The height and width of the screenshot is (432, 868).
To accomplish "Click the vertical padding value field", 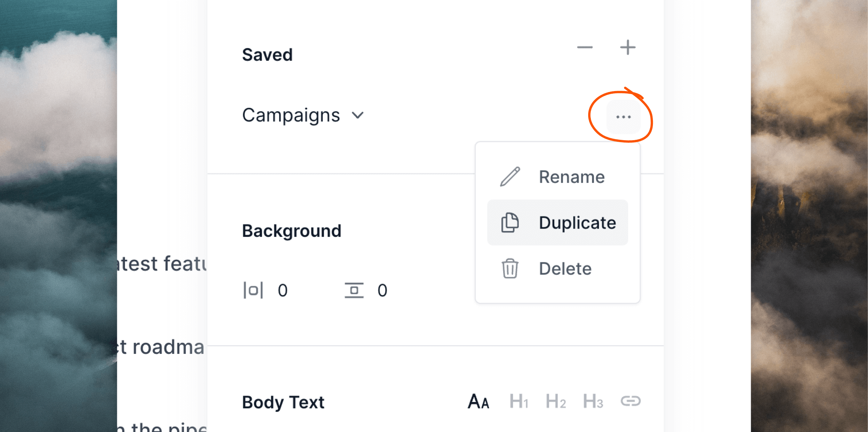I will coord(382,290).
